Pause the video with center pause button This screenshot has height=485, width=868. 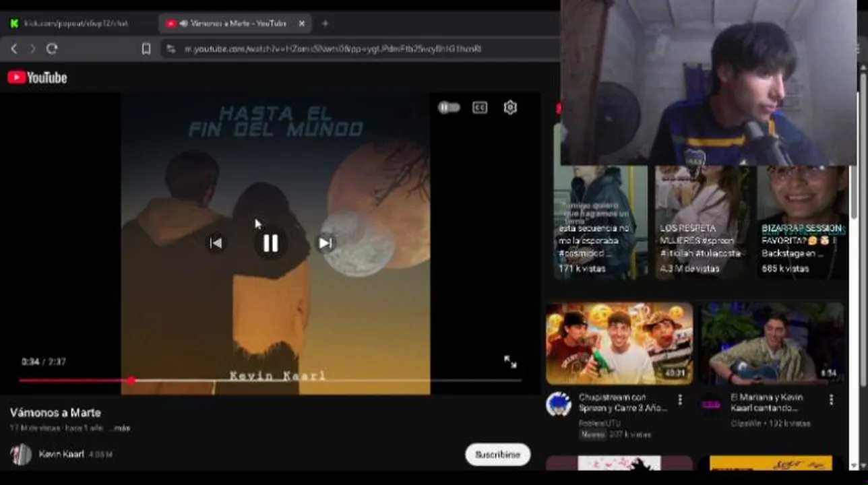270,243
